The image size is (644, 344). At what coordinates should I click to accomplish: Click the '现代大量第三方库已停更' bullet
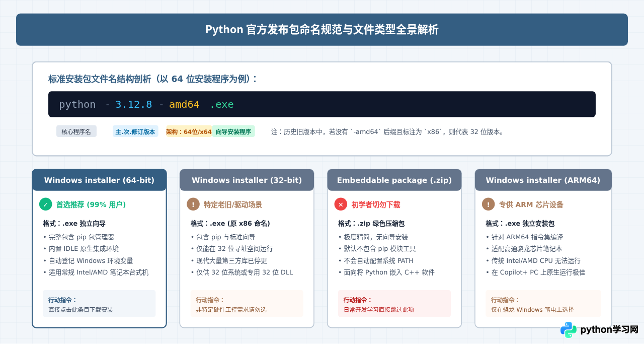click(x=229, y=260)
